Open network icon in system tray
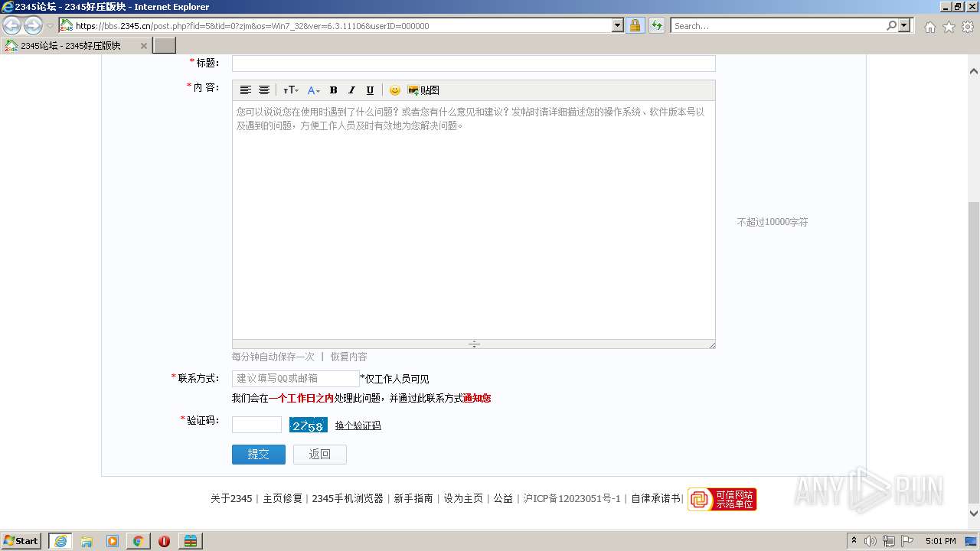 point(889,541)
